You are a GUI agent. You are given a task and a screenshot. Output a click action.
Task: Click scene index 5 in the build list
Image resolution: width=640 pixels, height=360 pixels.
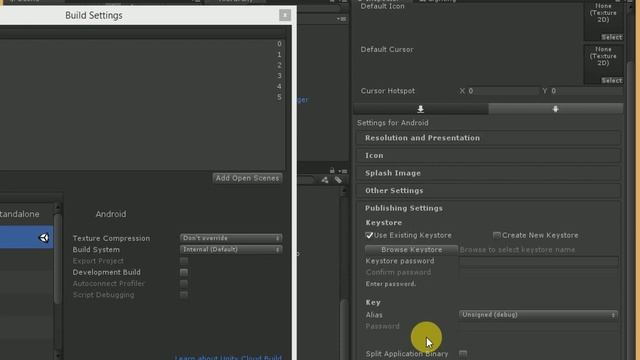click(x=279, y=97)
